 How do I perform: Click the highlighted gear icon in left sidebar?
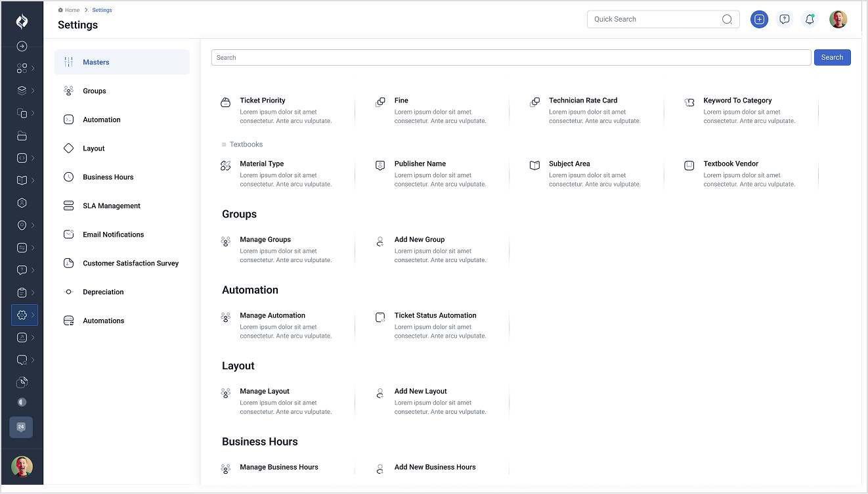point(20,315)
